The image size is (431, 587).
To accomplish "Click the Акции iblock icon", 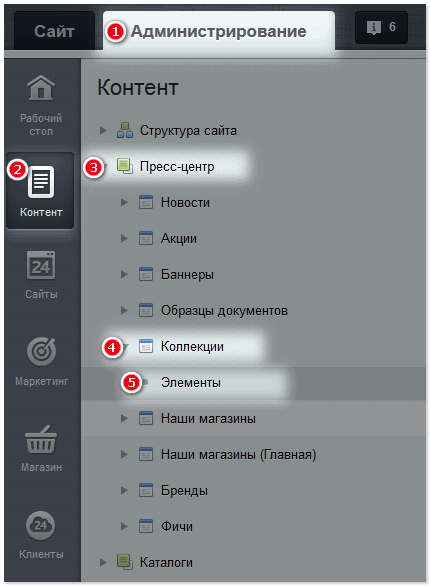I will (x=146, y=238).
